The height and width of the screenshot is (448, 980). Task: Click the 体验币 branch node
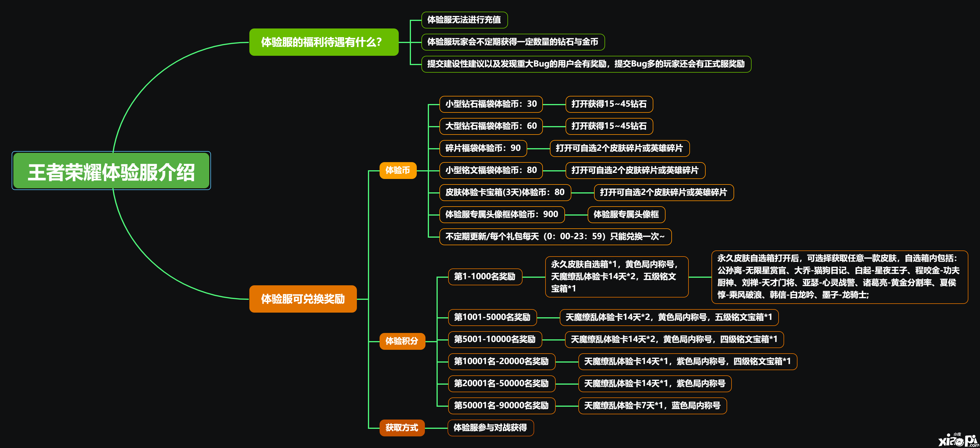click(x=398, y=170)
